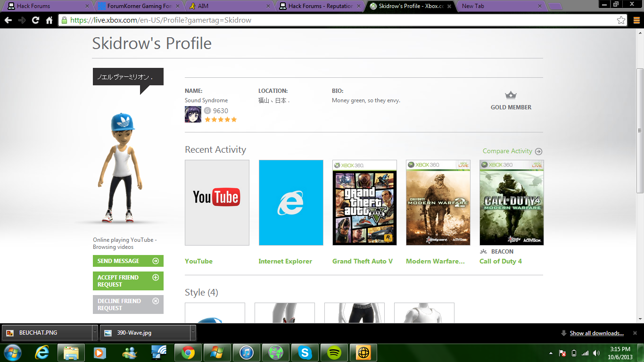
Task: Click the Call of Duty 4 cover art
Action: point(512,203)
